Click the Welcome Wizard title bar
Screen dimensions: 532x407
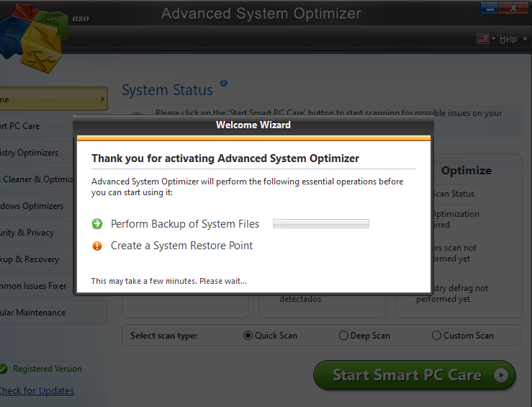[x=253, y=125]
